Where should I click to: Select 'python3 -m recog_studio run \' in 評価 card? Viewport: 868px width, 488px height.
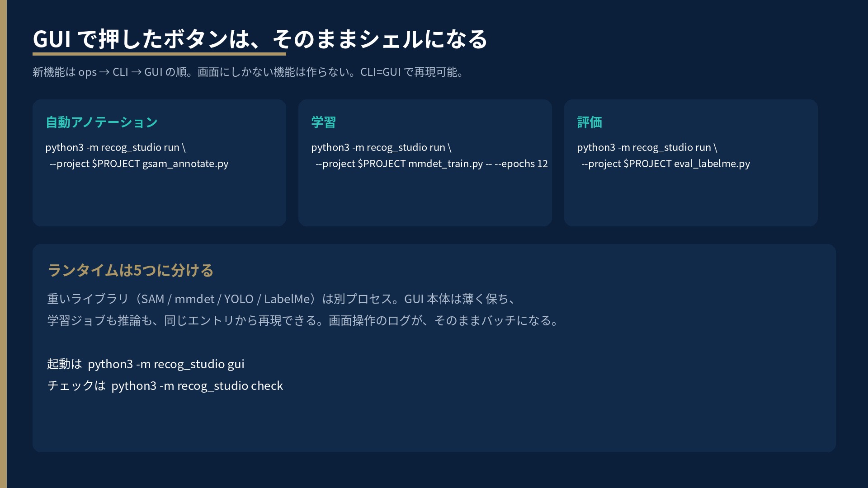click(647, 147)
